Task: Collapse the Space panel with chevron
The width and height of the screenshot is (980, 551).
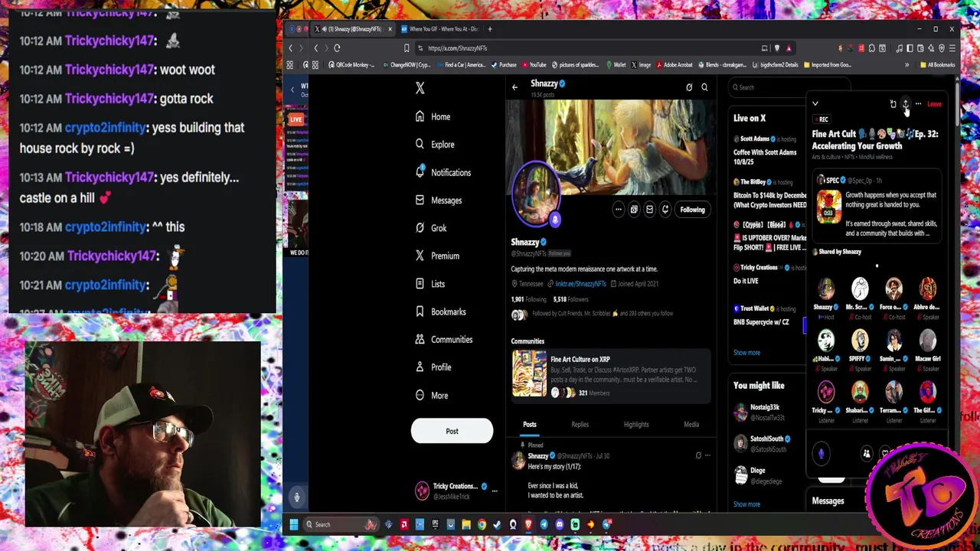Action: click(815, 103)
